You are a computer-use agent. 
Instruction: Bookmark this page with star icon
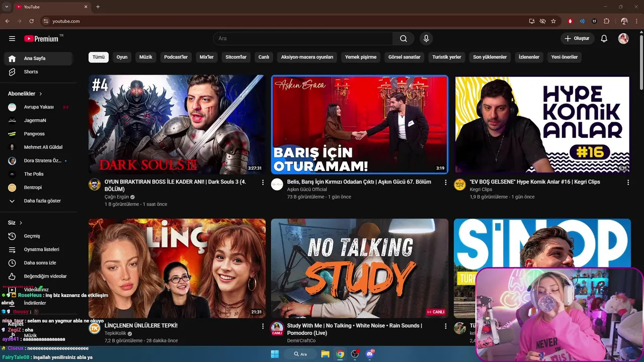point(553,21)
